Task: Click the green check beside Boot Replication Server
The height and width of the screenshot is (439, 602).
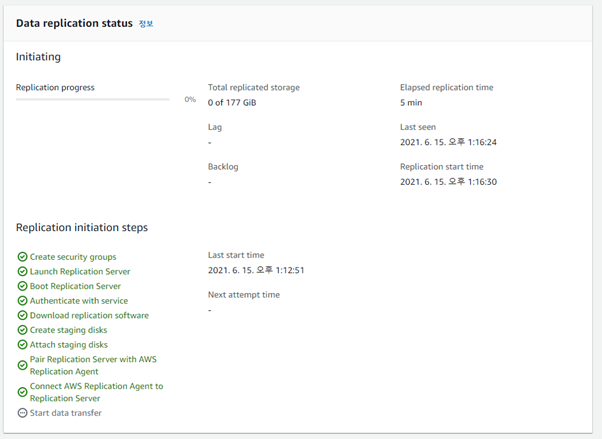Action: [x=23, y=286]
